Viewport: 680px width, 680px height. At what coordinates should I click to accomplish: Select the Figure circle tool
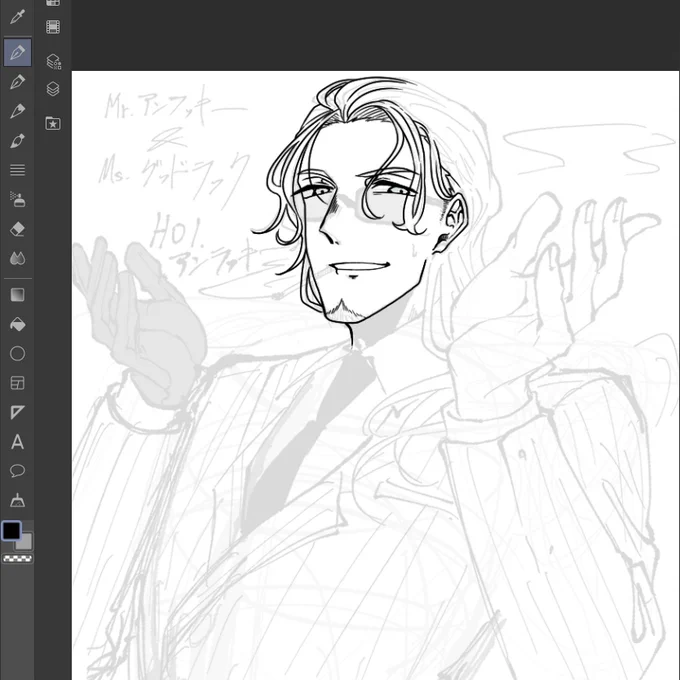pos(17,354)
